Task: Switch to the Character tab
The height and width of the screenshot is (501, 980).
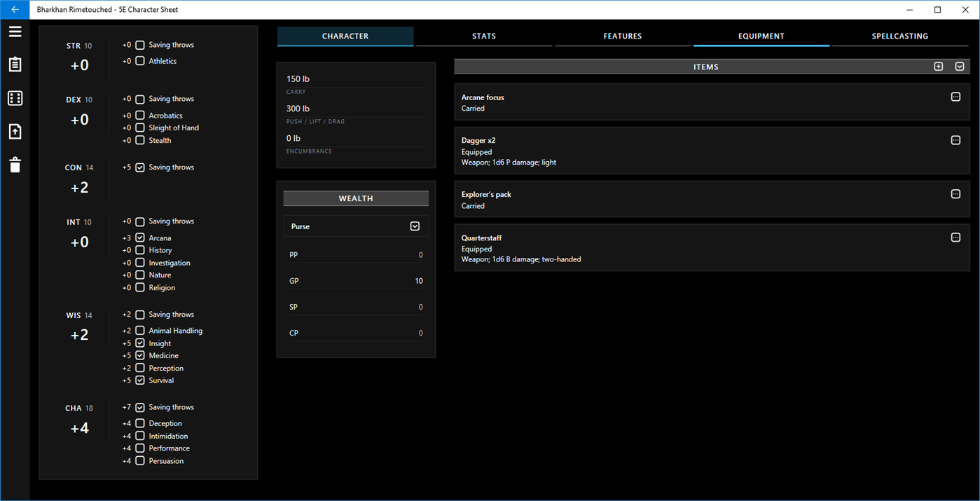Action: (345, 36)
